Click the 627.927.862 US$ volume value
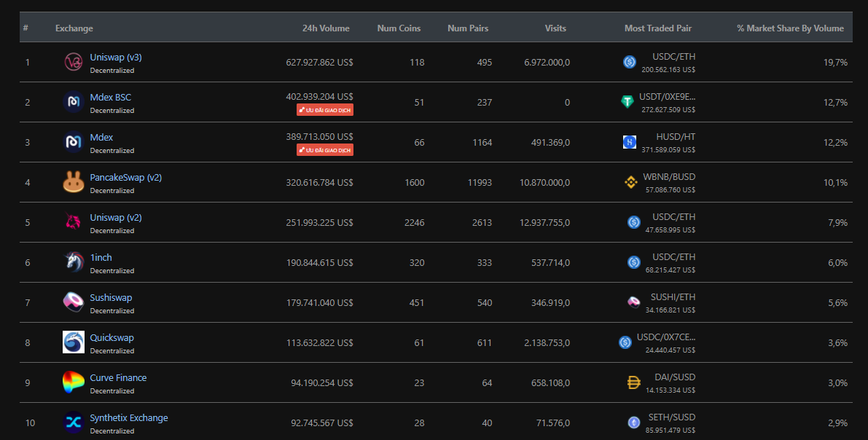This screenshot has height=440, width=868. click(319, 63)
